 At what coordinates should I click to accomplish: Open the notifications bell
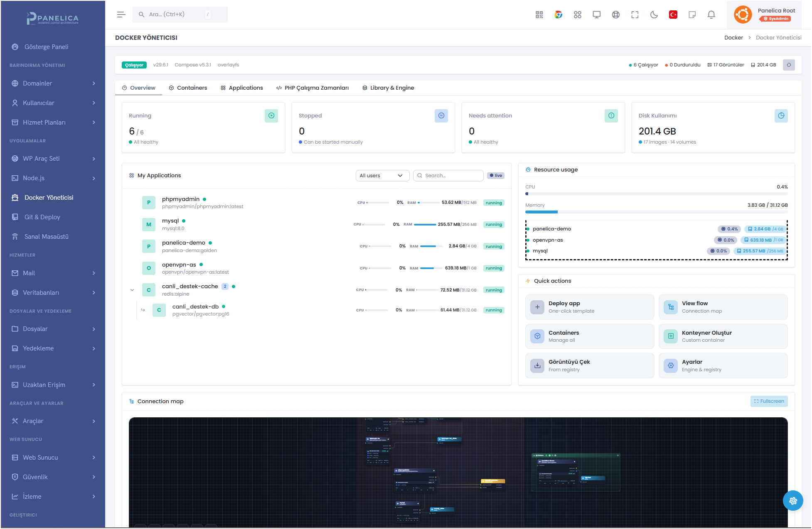[711, 15]
